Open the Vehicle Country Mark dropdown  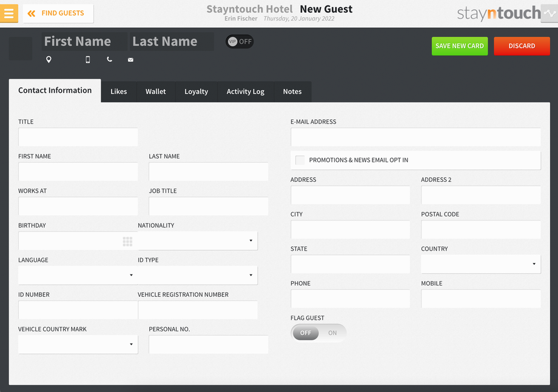point(78,344)
